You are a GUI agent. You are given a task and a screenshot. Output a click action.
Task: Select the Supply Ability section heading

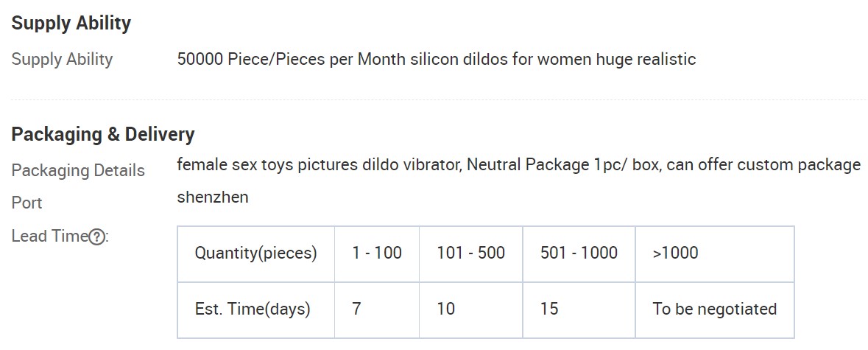click(71, 24)
